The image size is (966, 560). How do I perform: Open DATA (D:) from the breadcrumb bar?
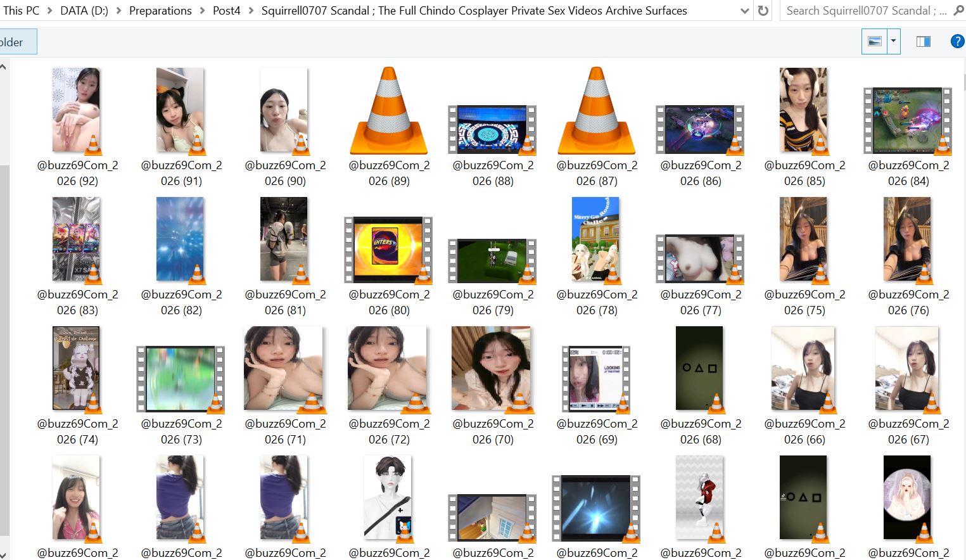click(83, 10)
